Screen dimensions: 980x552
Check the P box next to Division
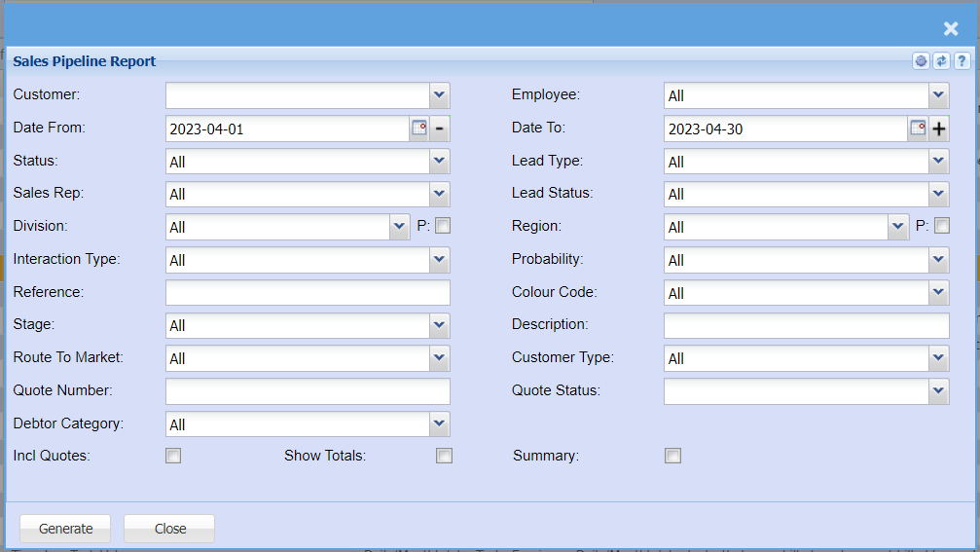coord(443,226)
